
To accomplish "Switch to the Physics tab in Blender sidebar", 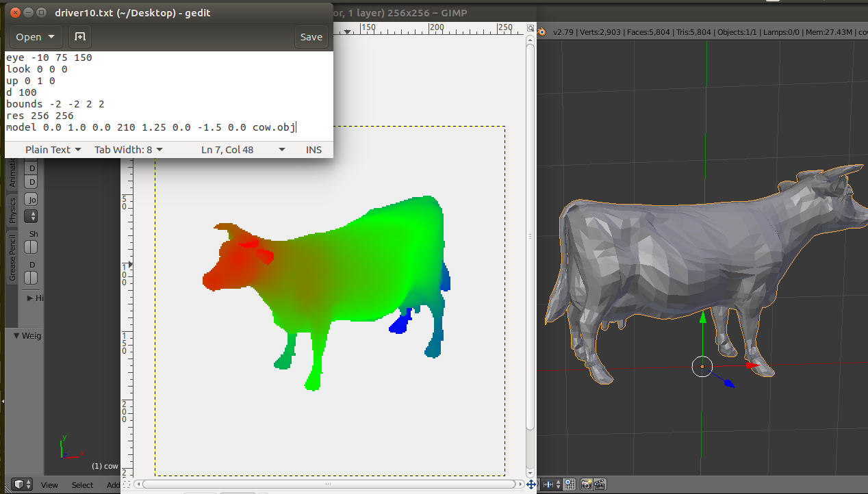I will 11,207.
